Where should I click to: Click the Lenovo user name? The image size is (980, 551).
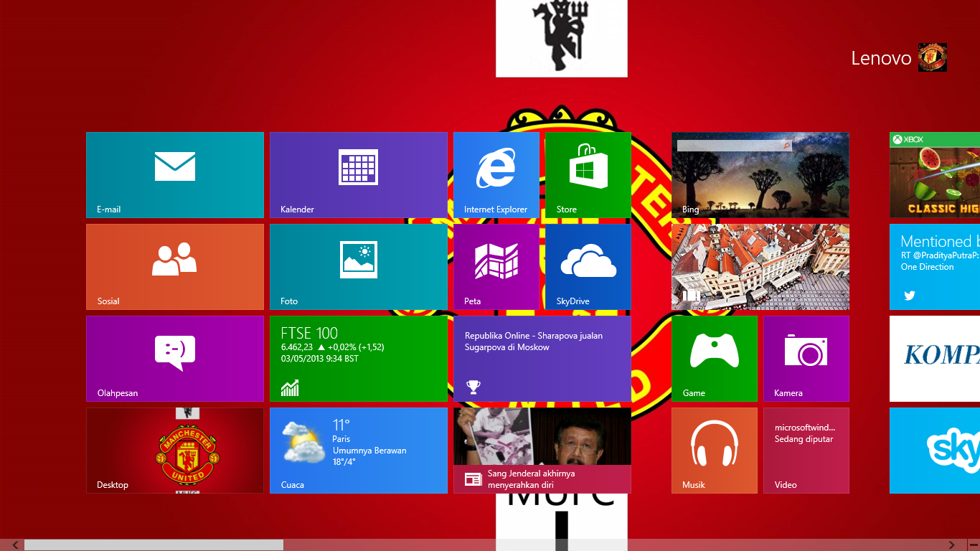(881, 58)
